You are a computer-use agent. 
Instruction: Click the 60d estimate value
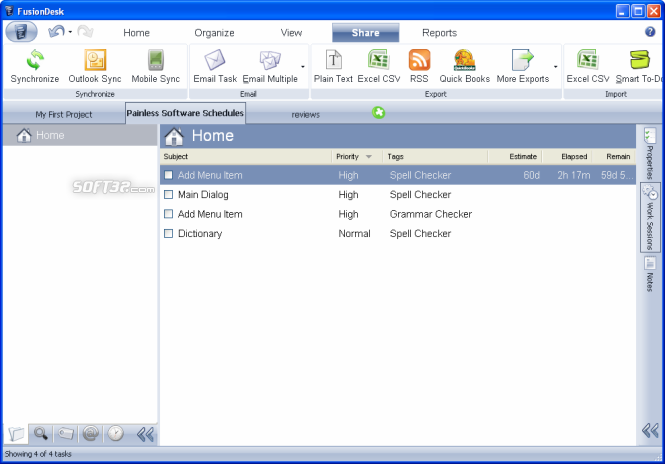click(x=531, y=175)
